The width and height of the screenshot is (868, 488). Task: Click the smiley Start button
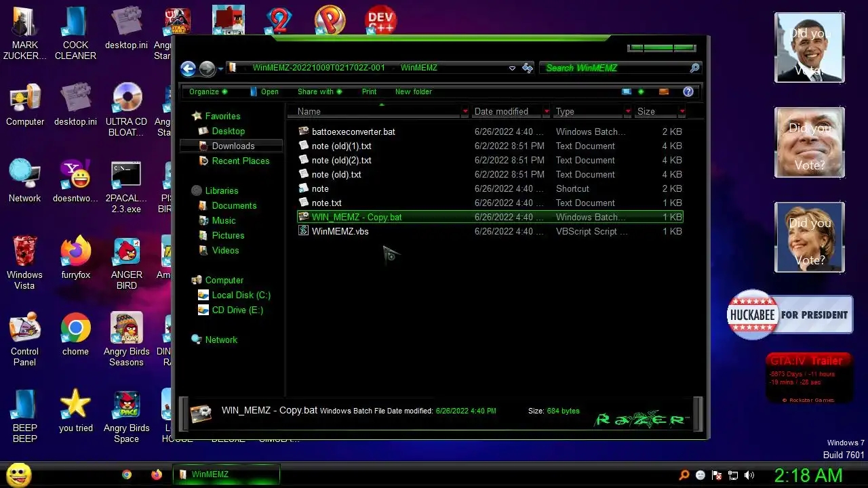coord(19,474)
